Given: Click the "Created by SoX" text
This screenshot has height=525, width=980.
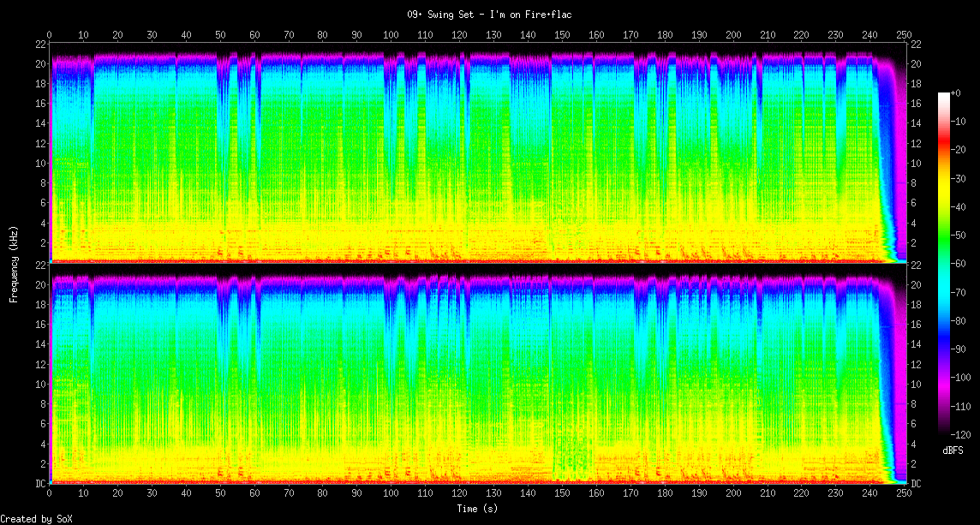Looking at the screenshot, I should [x=36, y=519].
